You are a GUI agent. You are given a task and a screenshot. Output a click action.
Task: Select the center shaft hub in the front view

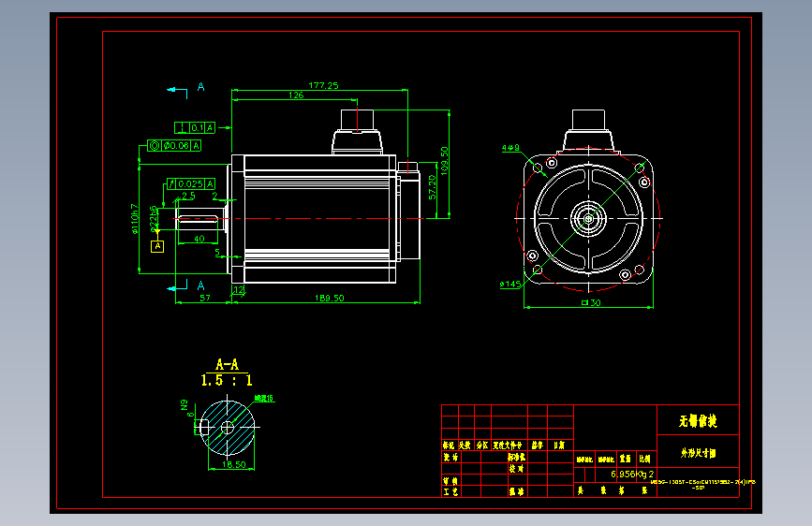point(588,219)
